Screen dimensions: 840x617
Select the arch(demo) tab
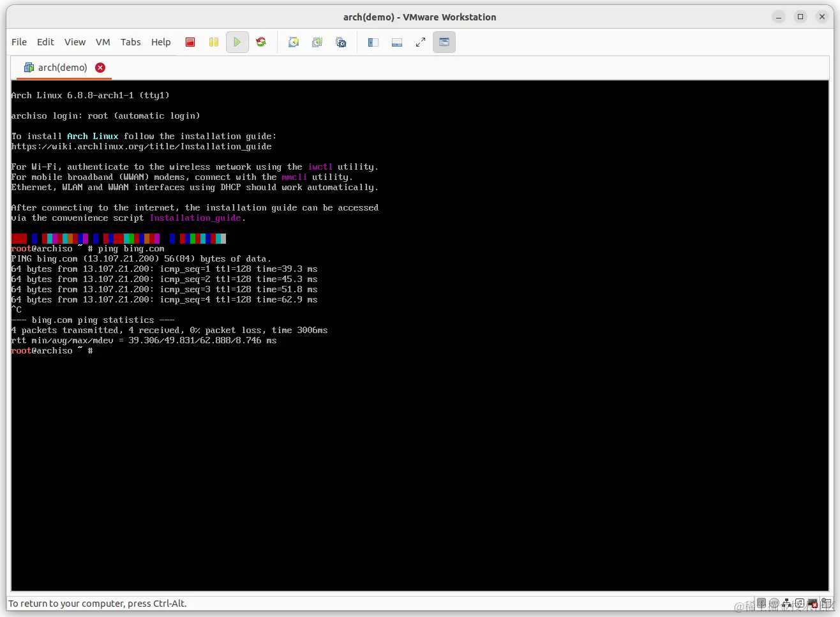[x=64, y=68]
